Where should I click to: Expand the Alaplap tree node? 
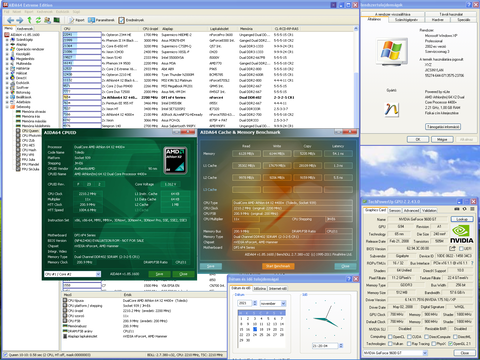(x=7, y=44)
